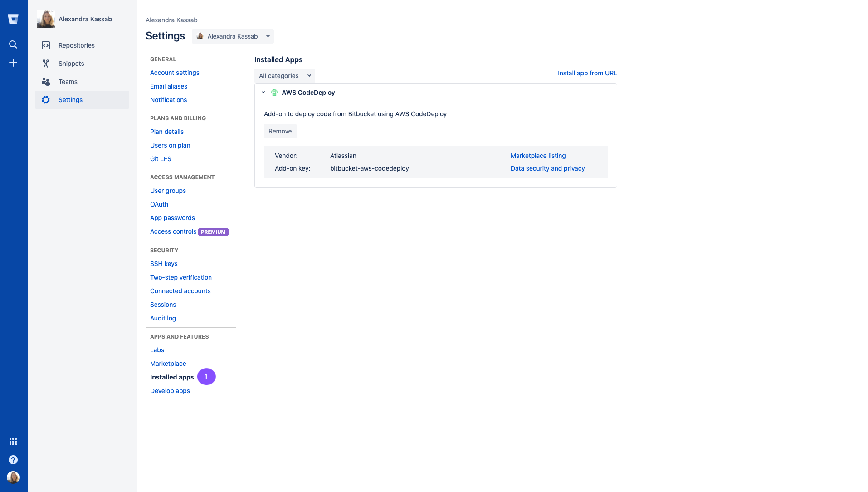Click the Snippets scissors icon

(x=46, y=64)
